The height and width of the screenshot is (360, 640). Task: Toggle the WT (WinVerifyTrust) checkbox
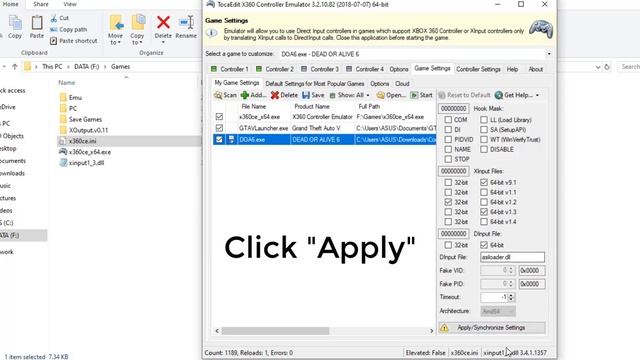[x=484, y=139]
